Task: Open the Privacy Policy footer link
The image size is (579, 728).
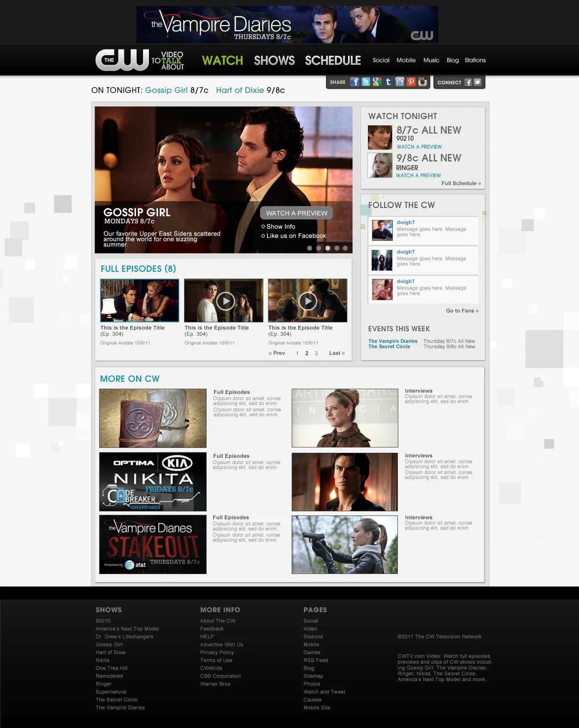Action: 217,652
